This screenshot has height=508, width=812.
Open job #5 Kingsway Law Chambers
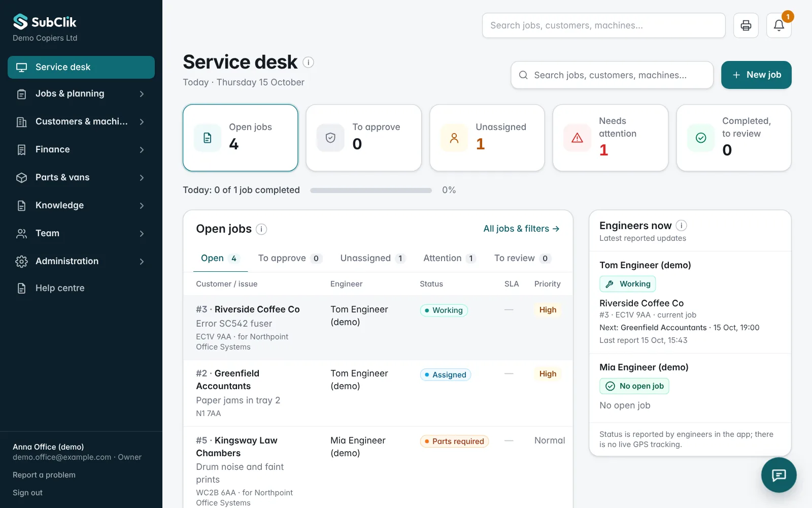click(378, 467)
